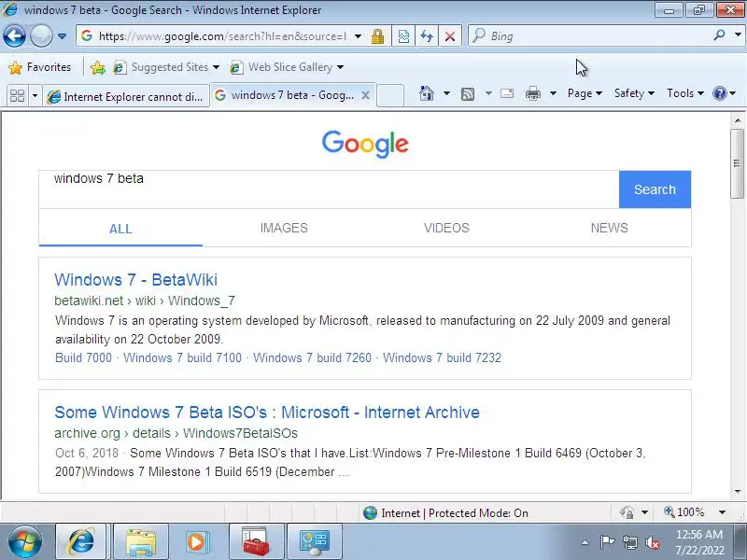This screenshot has height=560, width=747.
Task: Open the Windows 7 build 7232 sublink
Action: point(442,357)
